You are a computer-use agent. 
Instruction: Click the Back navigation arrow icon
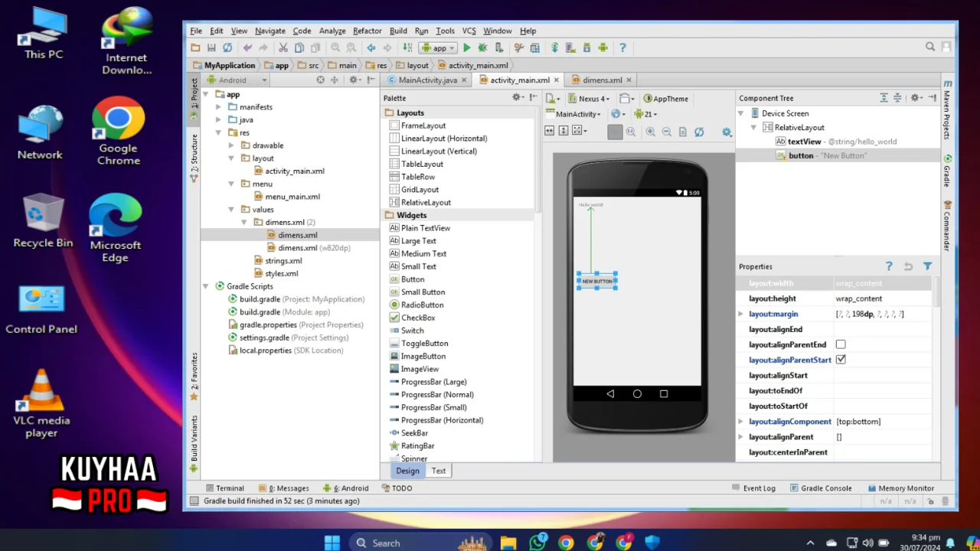coord(371,47)
